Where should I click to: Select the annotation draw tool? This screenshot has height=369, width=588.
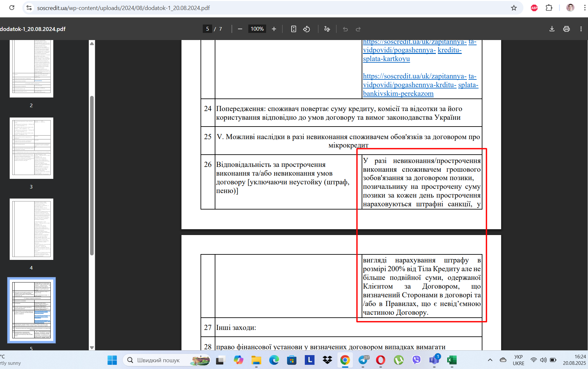coord(327,29)
